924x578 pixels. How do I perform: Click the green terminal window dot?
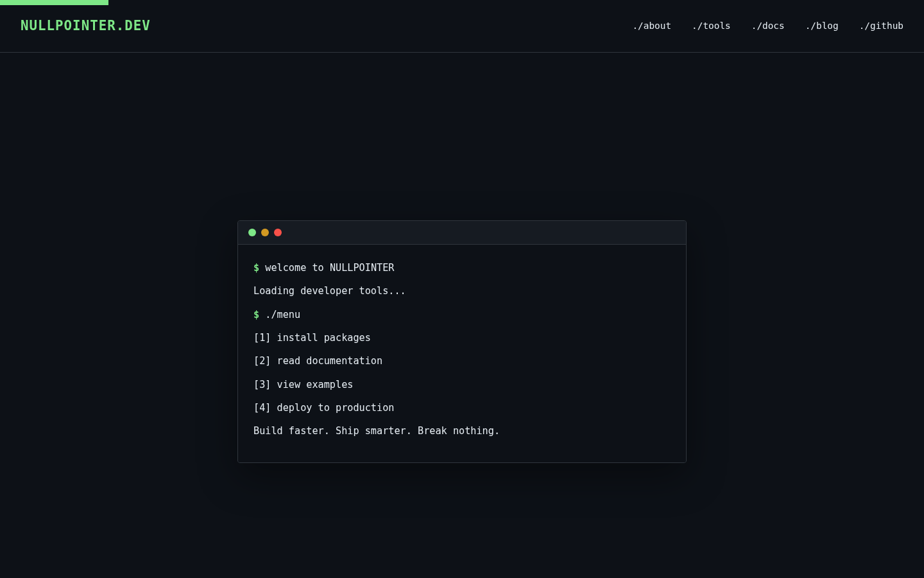[x=252, y=232]
